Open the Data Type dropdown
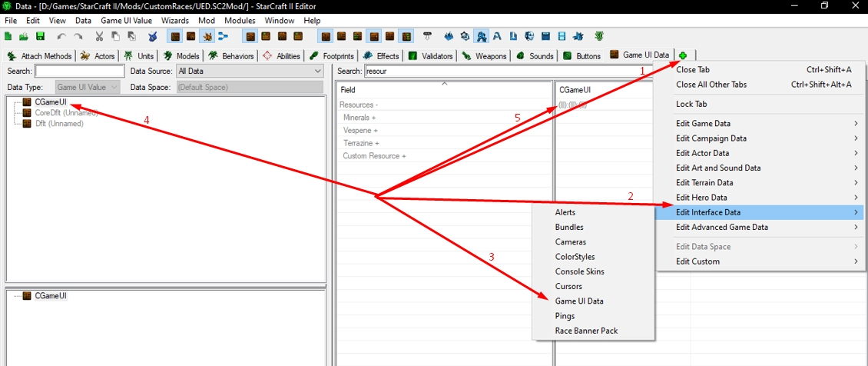 [x=88, y=87]
